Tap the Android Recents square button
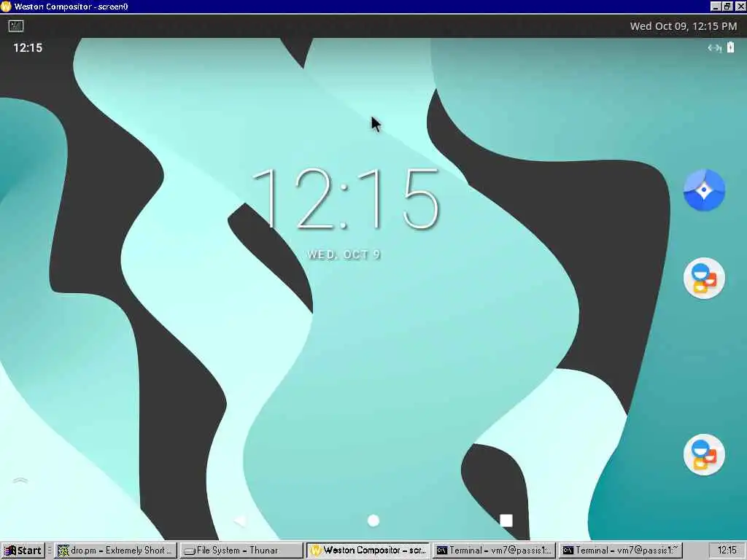 click(x=506, y=520)
